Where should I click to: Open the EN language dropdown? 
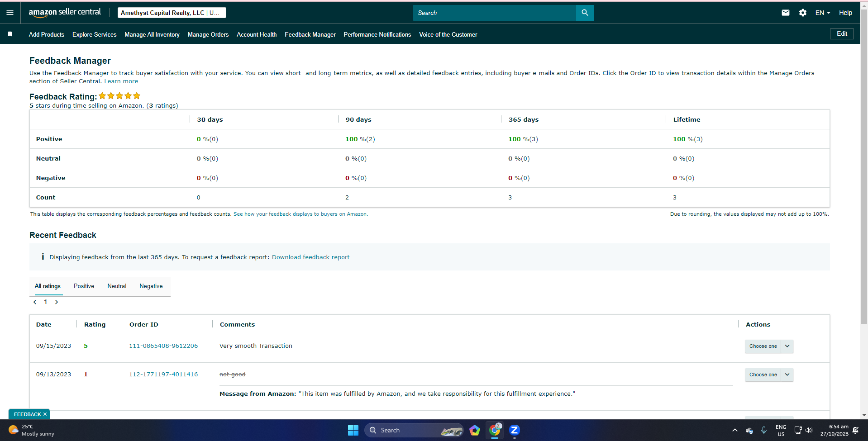pos(823,13)
